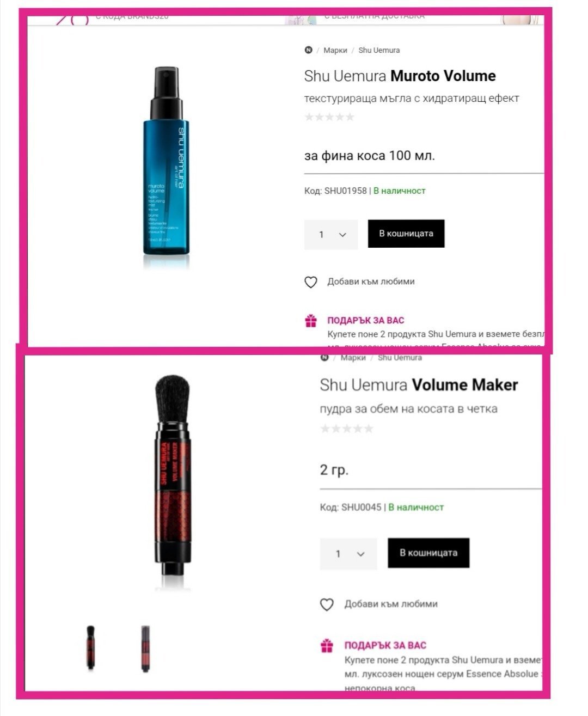Click the Notino home icon in the Volume Maker breadcrumb
The image size is (588, 716).
[x=325, y=358]
